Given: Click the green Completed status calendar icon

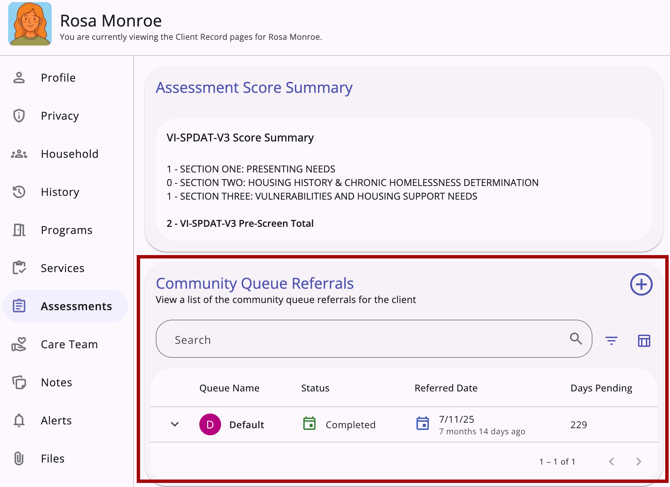Looking at the screenshot, I should [310, 424].
